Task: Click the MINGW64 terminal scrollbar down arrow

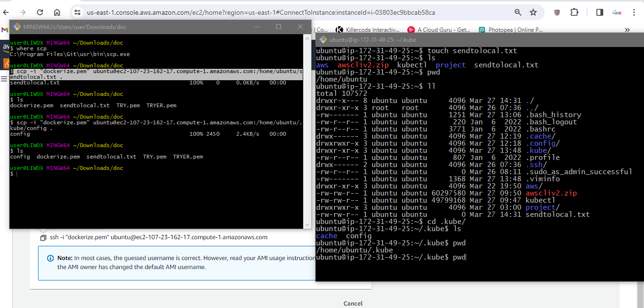Action: tap(307, 224)
